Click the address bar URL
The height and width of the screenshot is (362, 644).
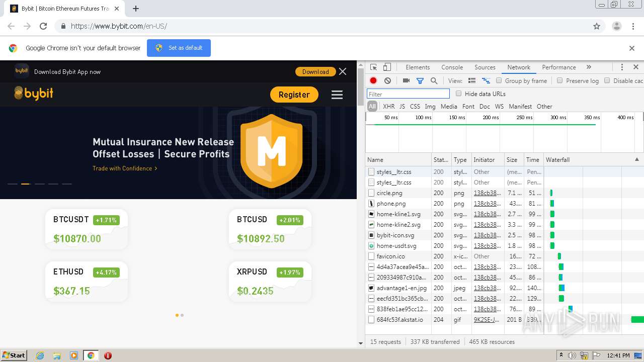pos(119,26)
